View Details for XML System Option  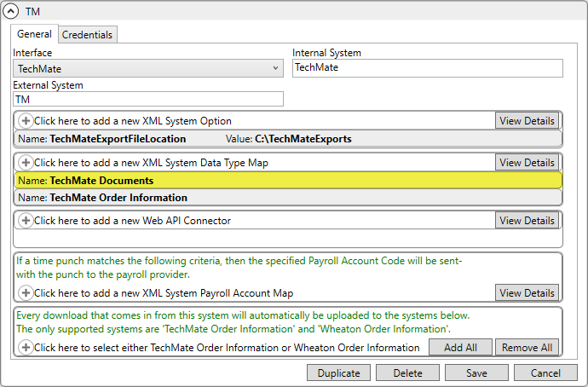[x=527, y=121]
